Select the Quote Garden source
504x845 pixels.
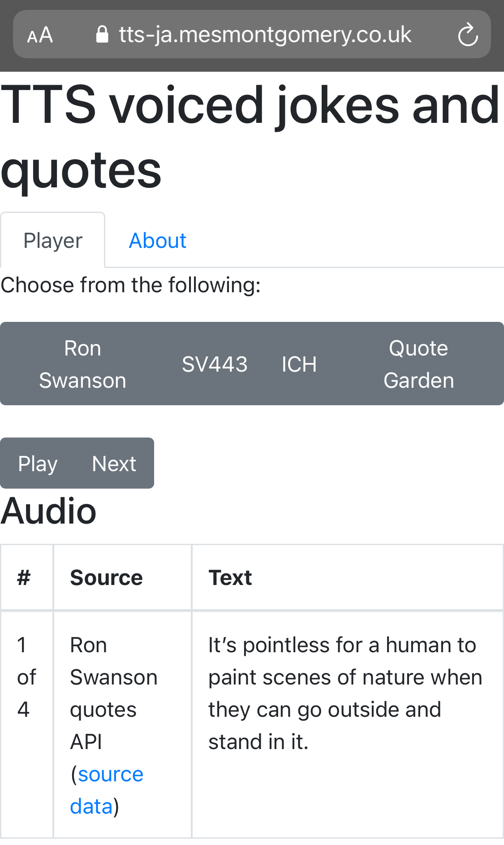point(418,364)
